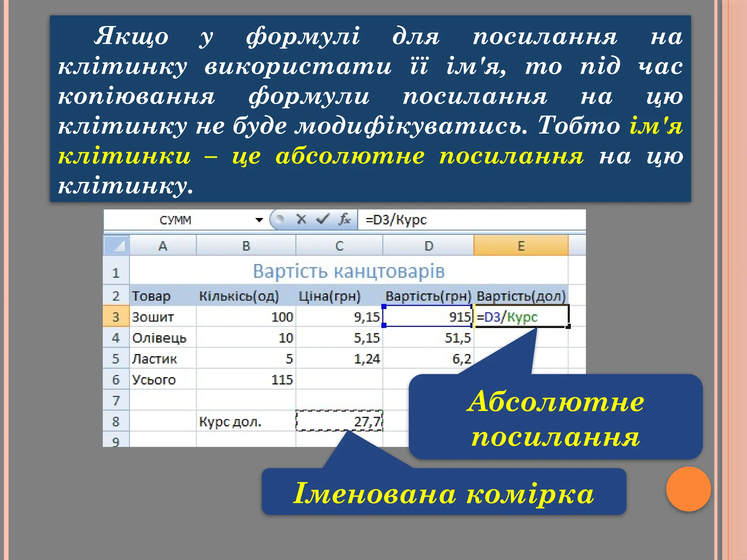The width and height of the screenshot is (747, 560).
Task: Select row 8 header
Action: click(116, 421)
